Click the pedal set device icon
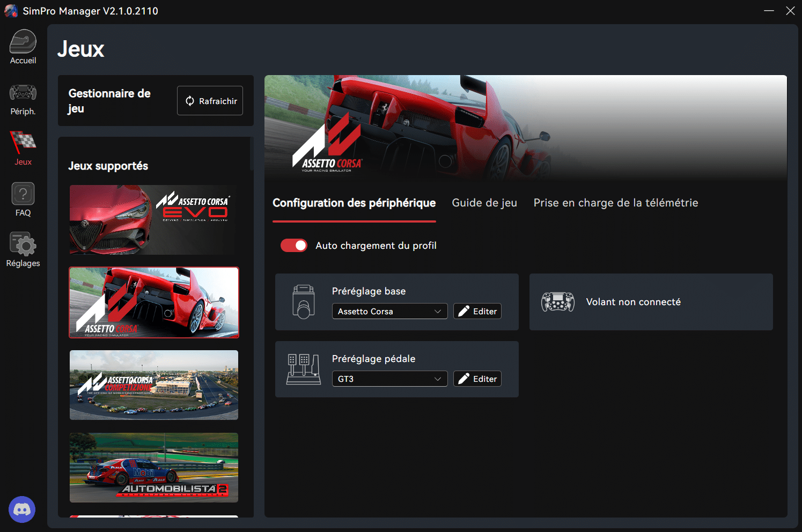The width and height of the screenshot is (802, 532). [x=304, y=370]
